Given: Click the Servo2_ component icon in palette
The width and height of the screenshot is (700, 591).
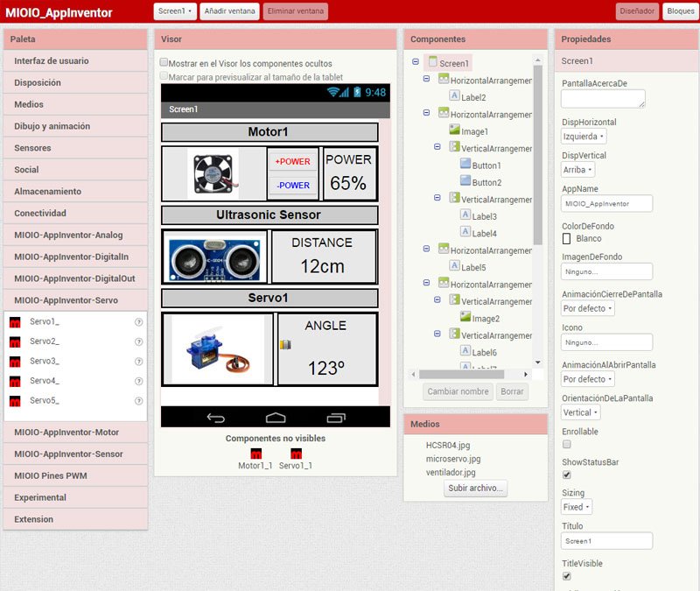Looking at the screenshot, I should point(15,341).
